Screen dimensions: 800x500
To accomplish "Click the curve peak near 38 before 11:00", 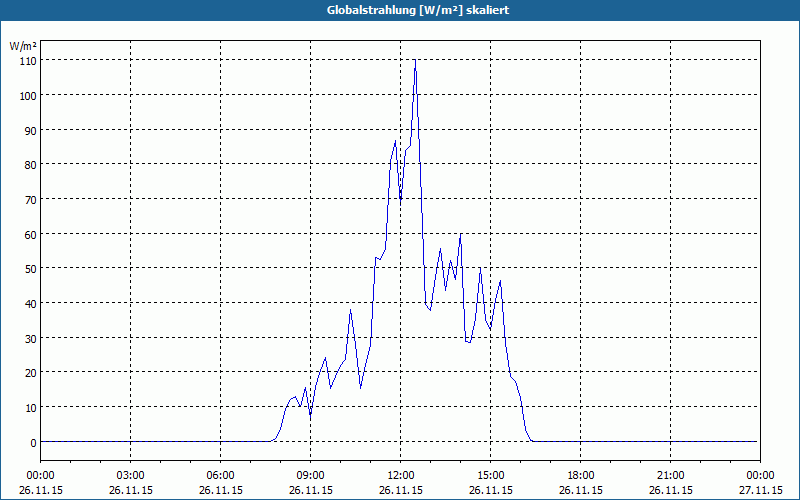I will point(351,310).
